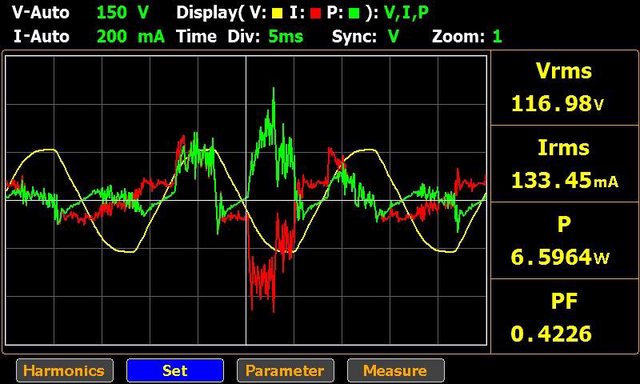The height and width of the screenshot is (384, 640).
Task: Select the V,I,P display mode value
Action: pos(407,13)
